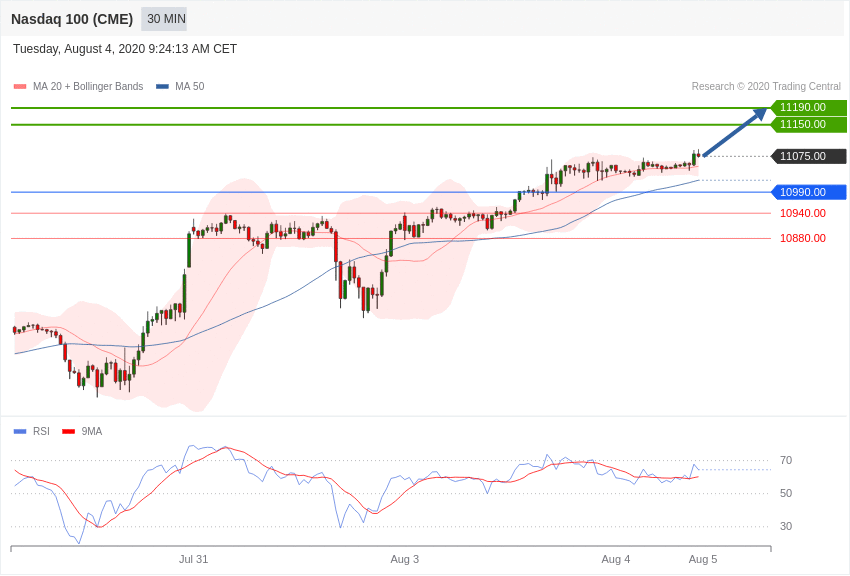Click Research © 2020 Trading Central credit
The width and height of the screenshot is (850, 576).
click(766, 87)
